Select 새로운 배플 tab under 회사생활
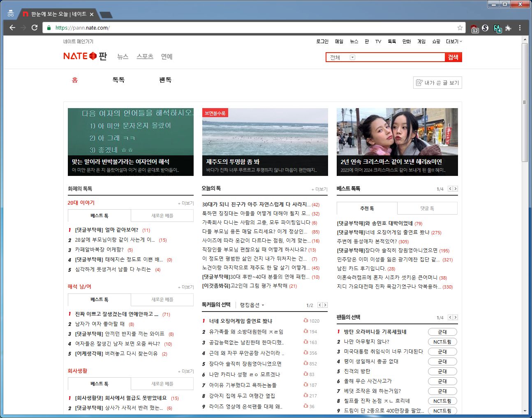The width and height of the screenshot is (532, 418). (162, 384)
